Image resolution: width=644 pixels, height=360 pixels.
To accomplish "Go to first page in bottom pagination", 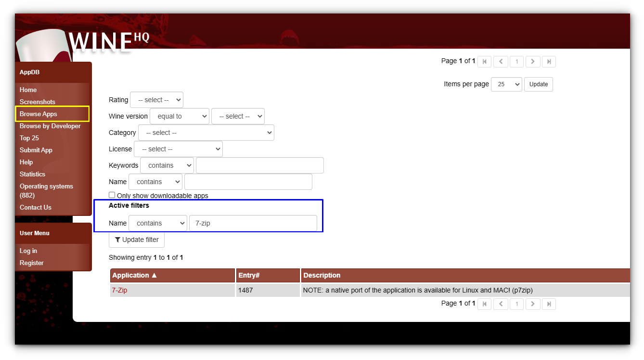I will click(484, 304).
